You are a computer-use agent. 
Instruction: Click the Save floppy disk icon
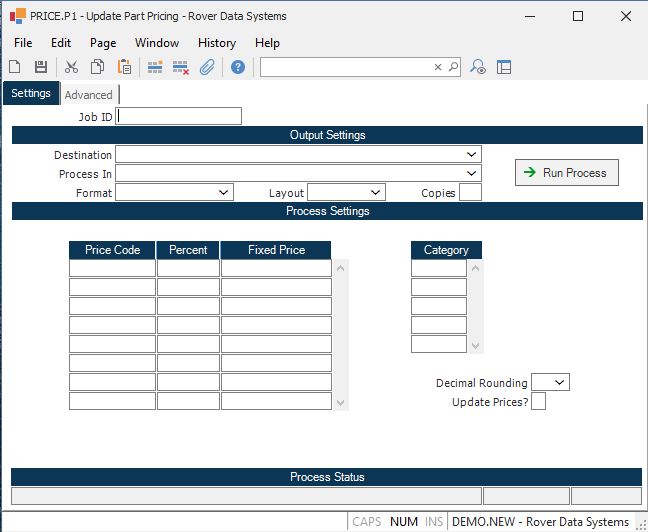[x=41, y=67]
